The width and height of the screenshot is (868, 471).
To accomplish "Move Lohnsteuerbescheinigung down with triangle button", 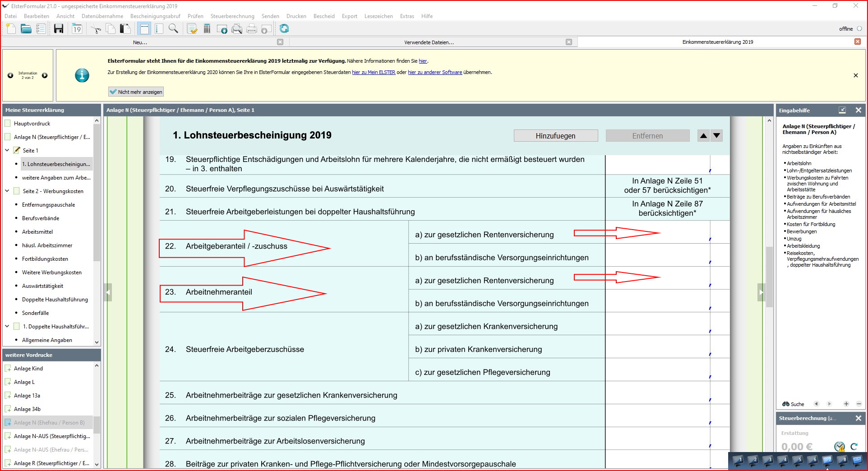I will pos(717,136).
